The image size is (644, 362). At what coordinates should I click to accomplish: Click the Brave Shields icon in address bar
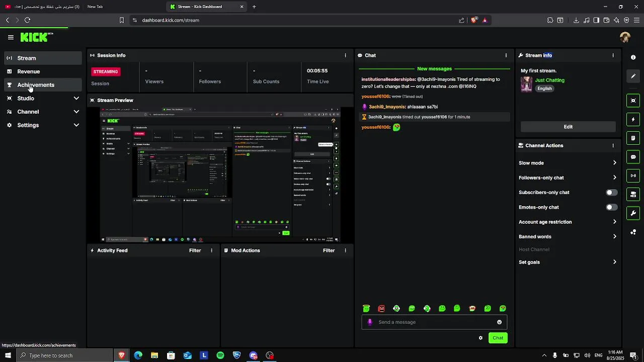[473, 20]
